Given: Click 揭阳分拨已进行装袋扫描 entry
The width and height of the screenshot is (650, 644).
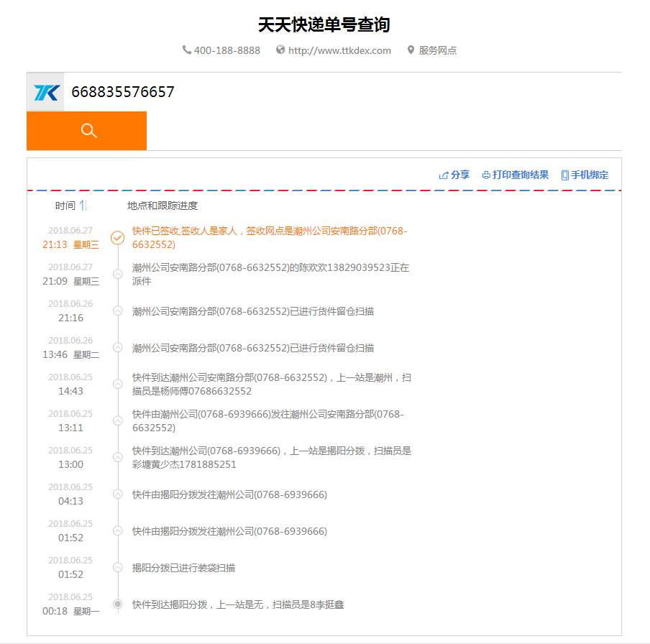Looking at the screenshot, I should coord(183,568).
